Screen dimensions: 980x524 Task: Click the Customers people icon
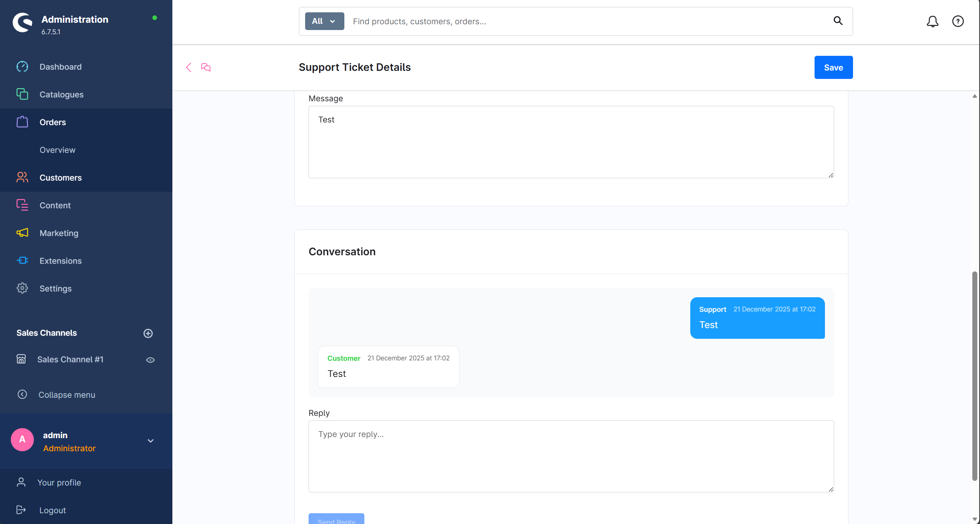tap(22, 177)
